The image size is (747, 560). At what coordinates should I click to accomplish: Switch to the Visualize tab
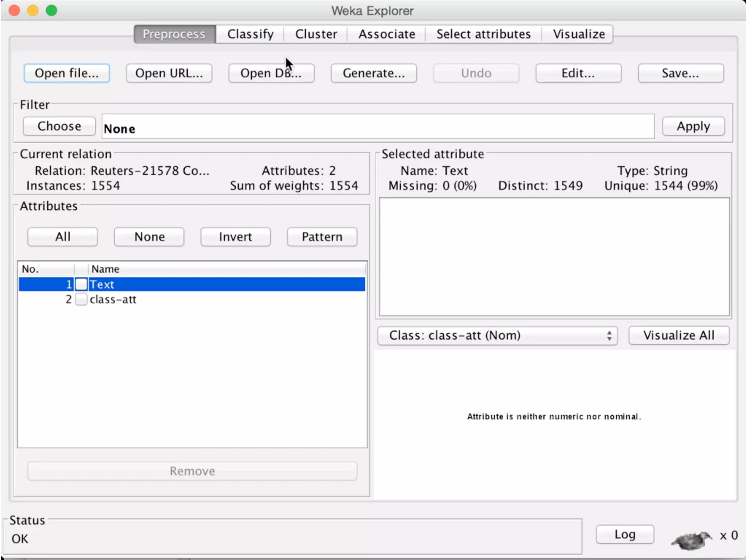pyautogui.click(x=578, y=34)
